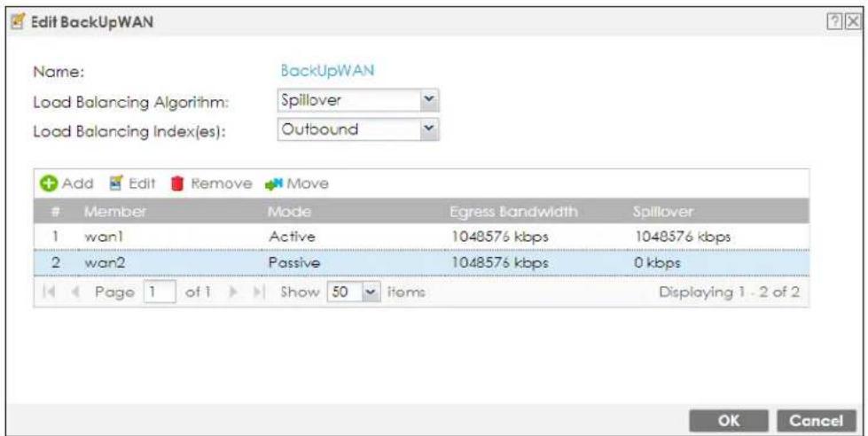Screen dimensions: 868x436
Task: Click the Spillover column header
Action: [662, 212]
